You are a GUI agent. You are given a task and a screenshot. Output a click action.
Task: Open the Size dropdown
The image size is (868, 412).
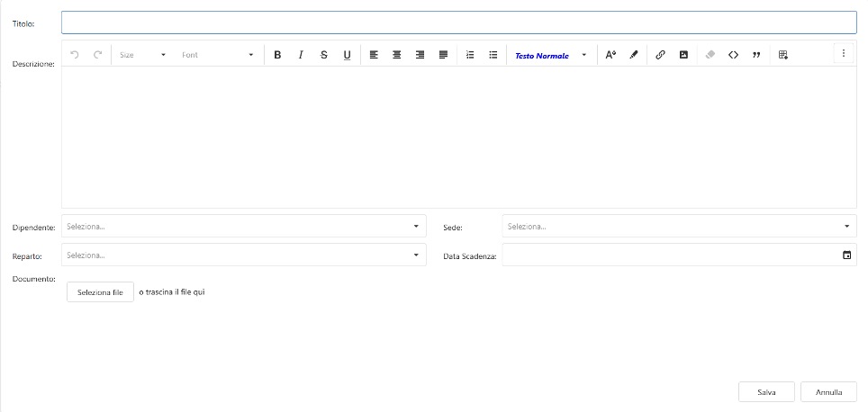click(x=143, y=55)
